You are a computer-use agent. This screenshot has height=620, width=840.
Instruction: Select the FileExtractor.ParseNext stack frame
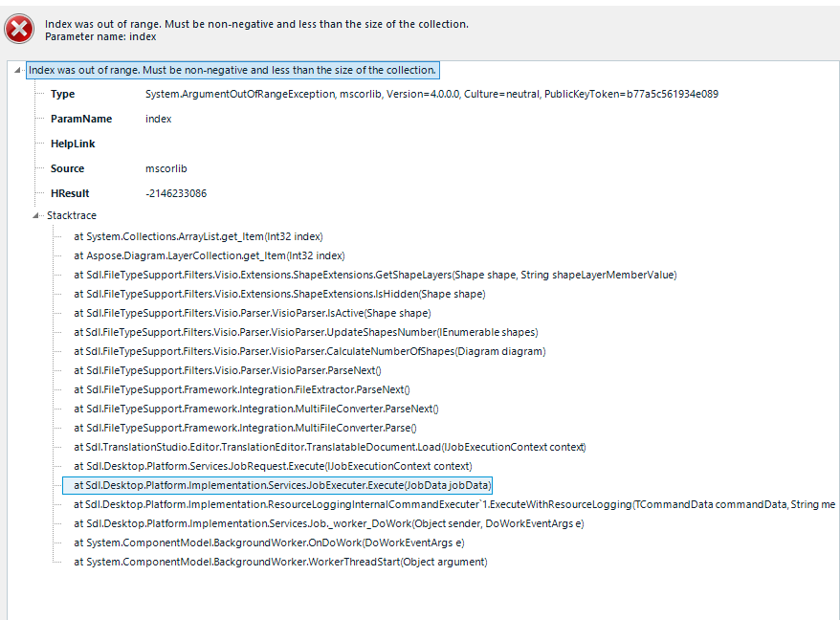tap(242, 389)
